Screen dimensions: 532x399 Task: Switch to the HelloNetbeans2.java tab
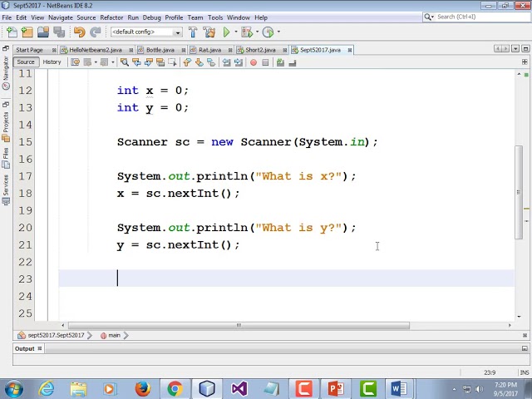(x=96, y=50)
